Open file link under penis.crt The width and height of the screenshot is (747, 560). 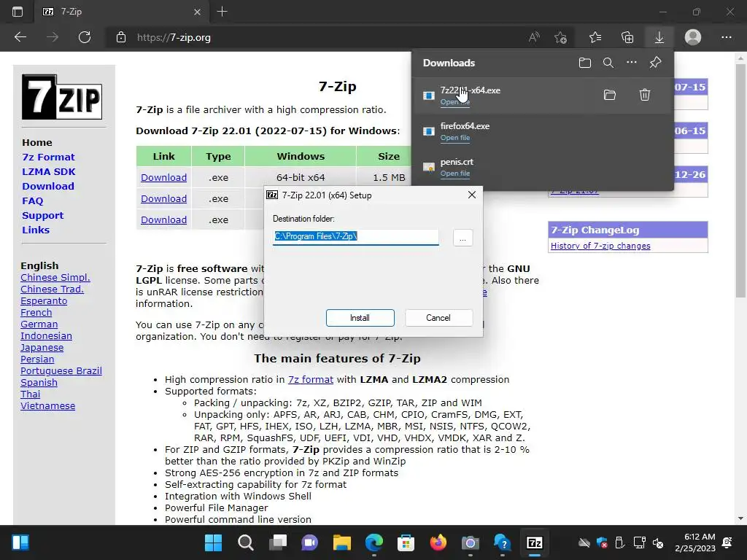pyautogui.click(x=455, y=174)
